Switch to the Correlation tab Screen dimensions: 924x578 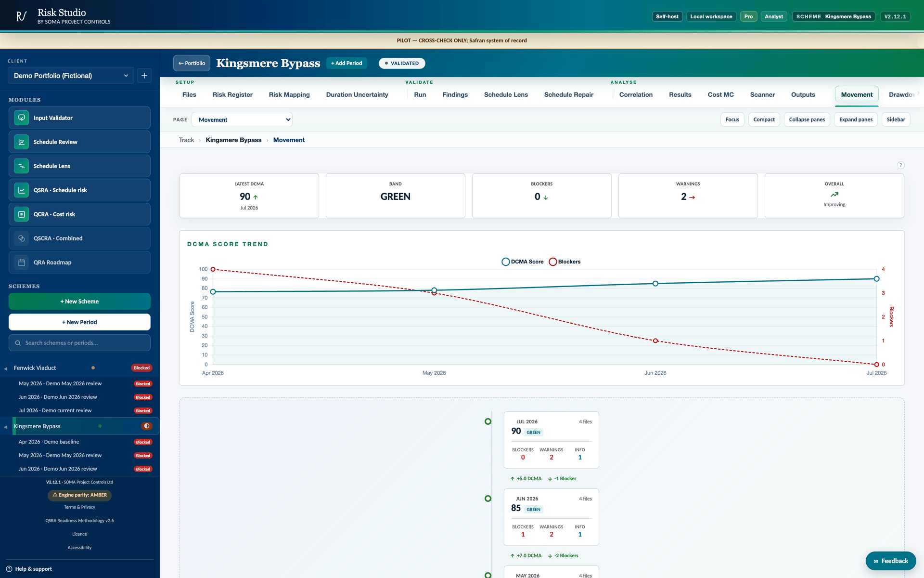[x=636, y=95]
